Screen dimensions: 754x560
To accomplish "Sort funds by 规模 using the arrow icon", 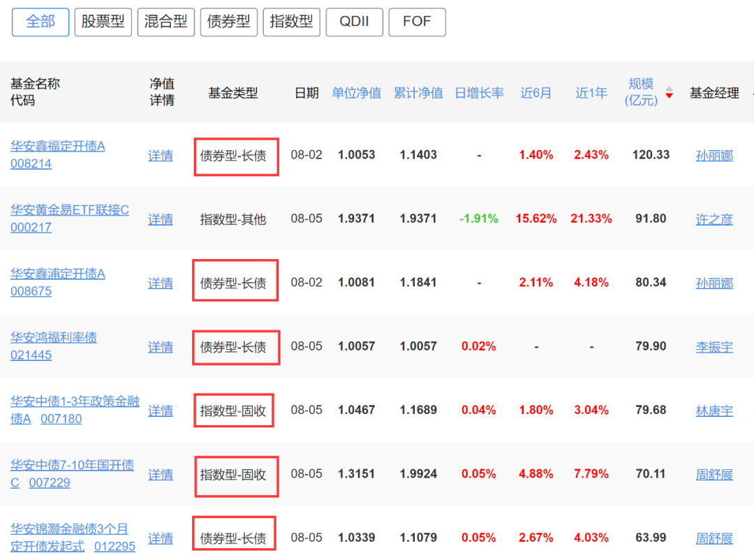I will (x=669, y=92).
